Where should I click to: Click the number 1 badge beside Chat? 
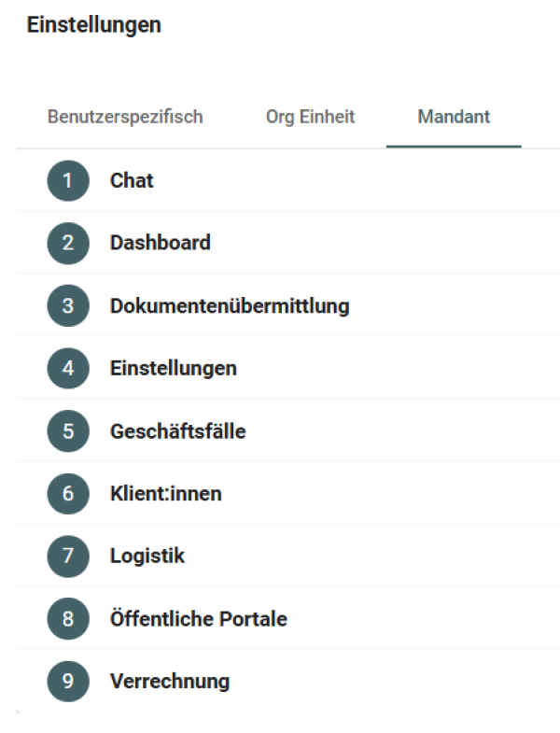tap(67, 180)
